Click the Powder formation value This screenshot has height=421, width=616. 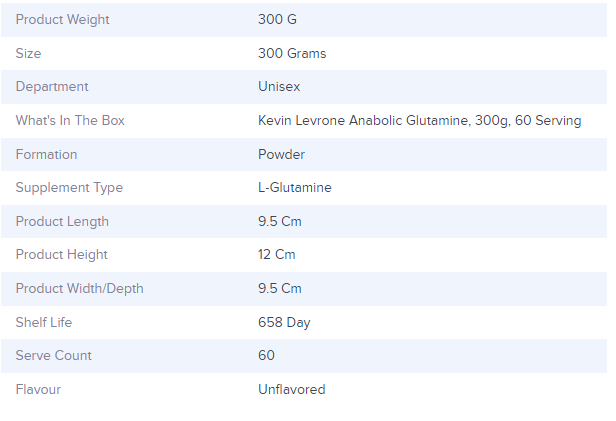[281, 155]
